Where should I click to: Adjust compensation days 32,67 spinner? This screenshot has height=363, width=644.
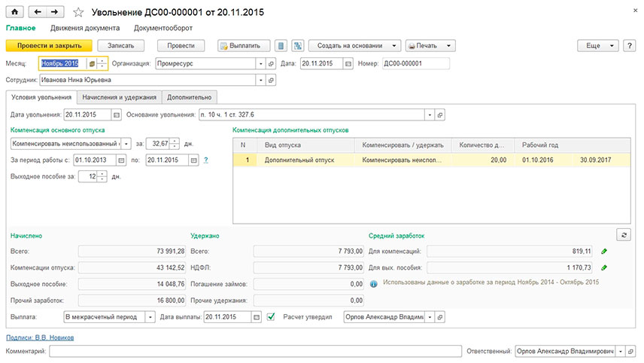[x=175, y=144]
